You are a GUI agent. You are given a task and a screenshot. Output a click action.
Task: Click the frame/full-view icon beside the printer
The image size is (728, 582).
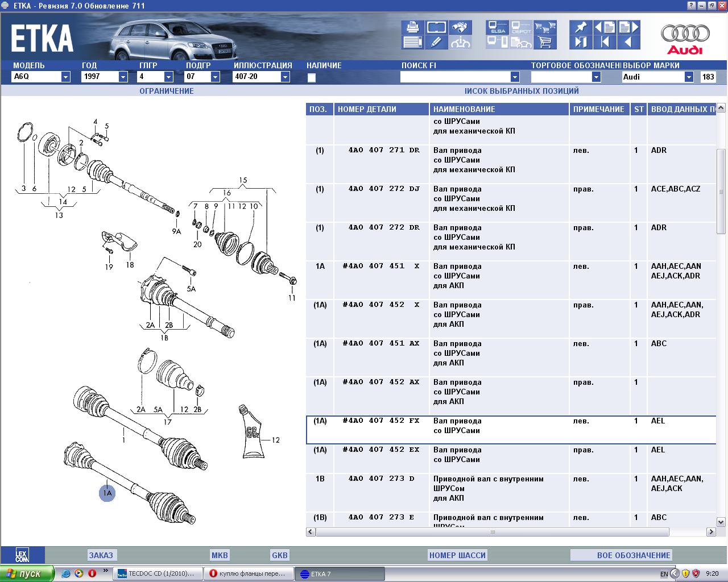pyautogui.click(x=436, y=27)
